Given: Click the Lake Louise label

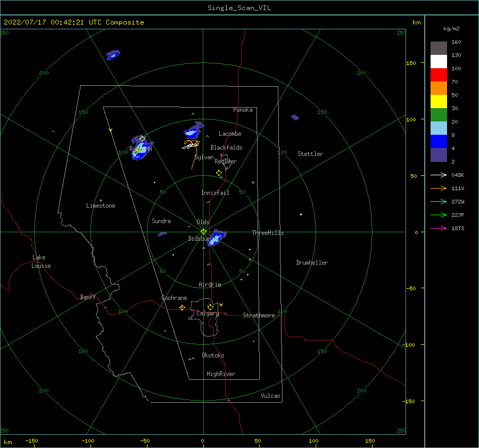Looking at the screenshot, I should point(41,262).
